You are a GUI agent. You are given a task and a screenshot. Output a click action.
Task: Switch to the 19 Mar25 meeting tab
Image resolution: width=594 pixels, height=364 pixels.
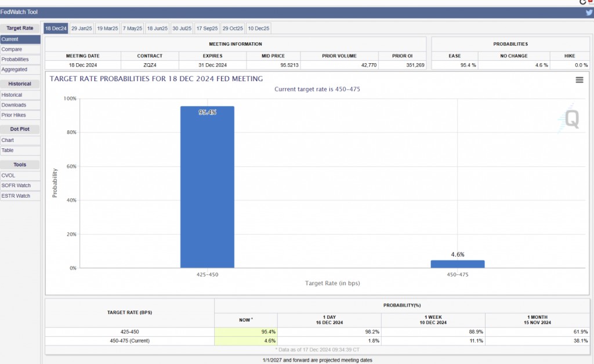pyautogui.click(x=107, y=28)
